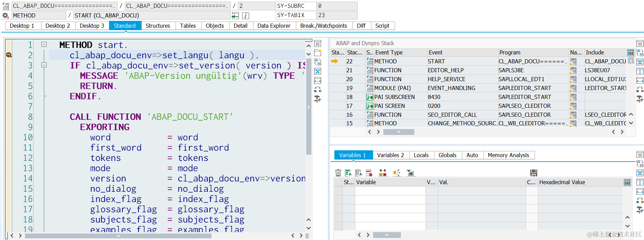Open tool services icon beside the code editor
This screenshot has width=644, height=240.
click(x=318, y=99)
